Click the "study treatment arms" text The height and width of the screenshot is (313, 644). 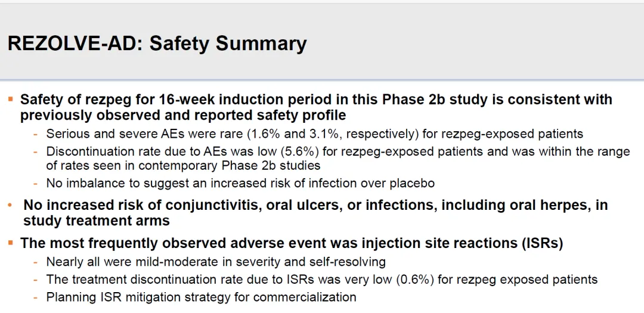pyautogui.click(x=97, y=221)
